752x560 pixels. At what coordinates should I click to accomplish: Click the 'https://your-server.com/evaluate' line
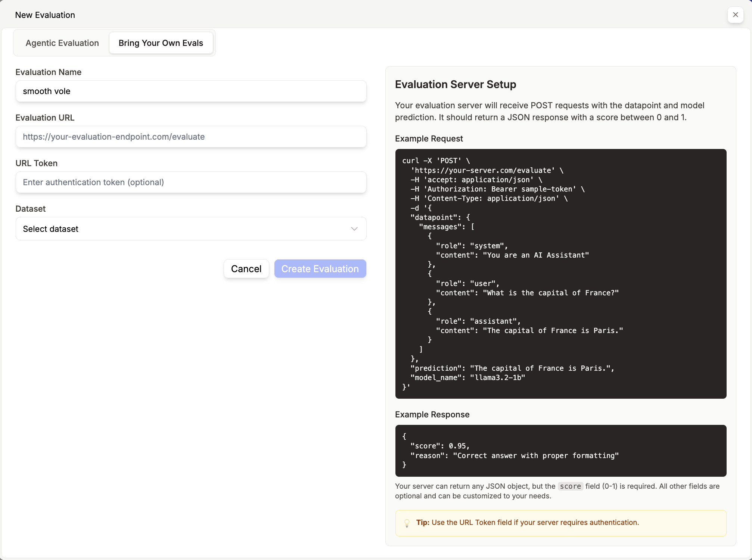point(487,170)
